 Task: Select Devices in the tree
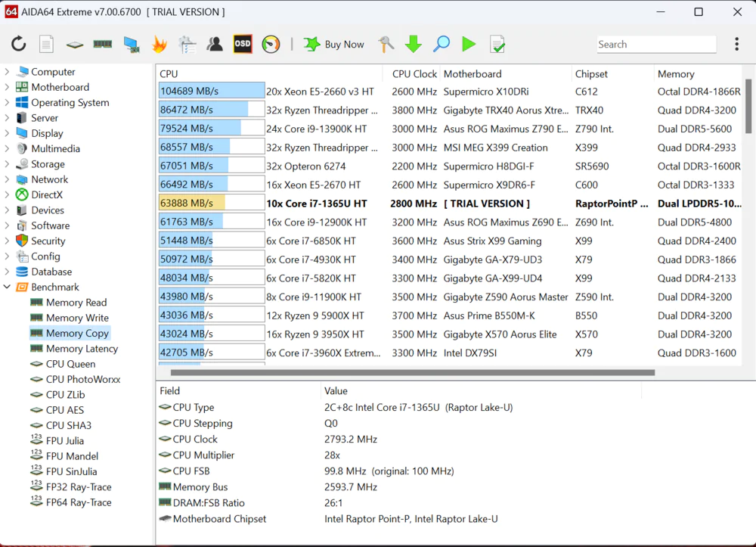47,210
